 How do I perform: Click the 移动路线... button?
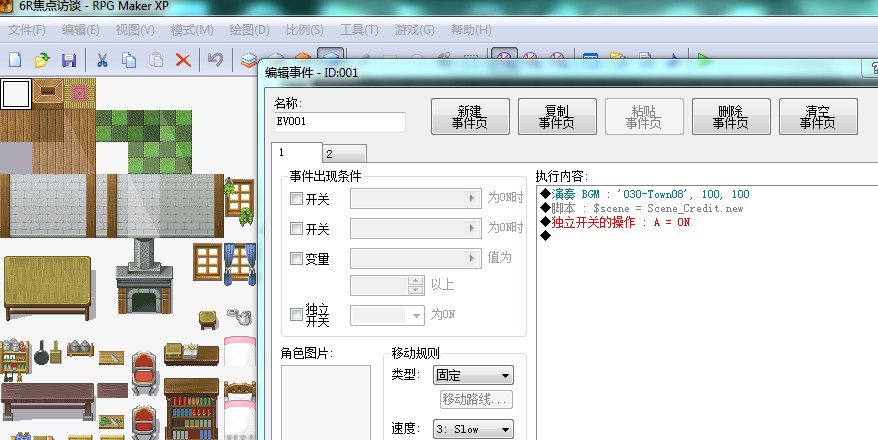tap(476, 399)
